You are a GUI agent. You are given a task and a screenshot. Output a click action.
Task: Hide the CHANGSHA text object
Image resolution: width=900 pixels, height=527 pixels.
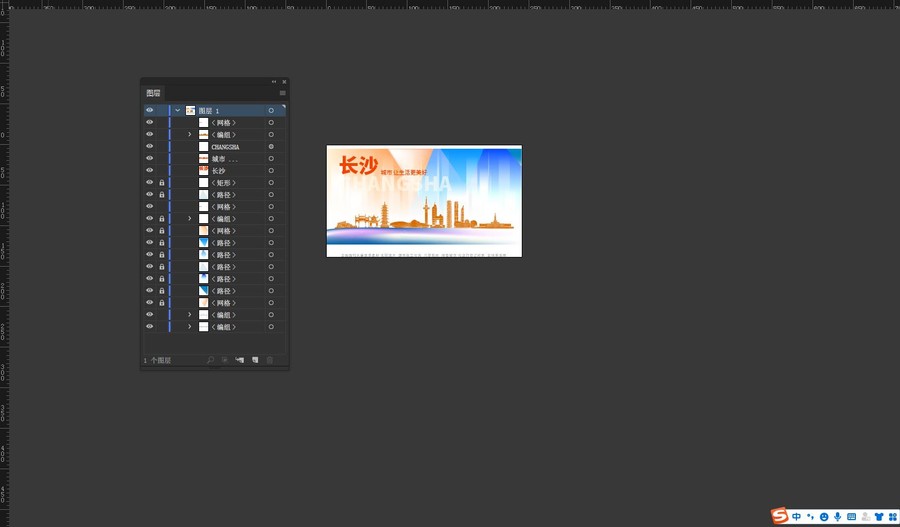pos(150,146)
